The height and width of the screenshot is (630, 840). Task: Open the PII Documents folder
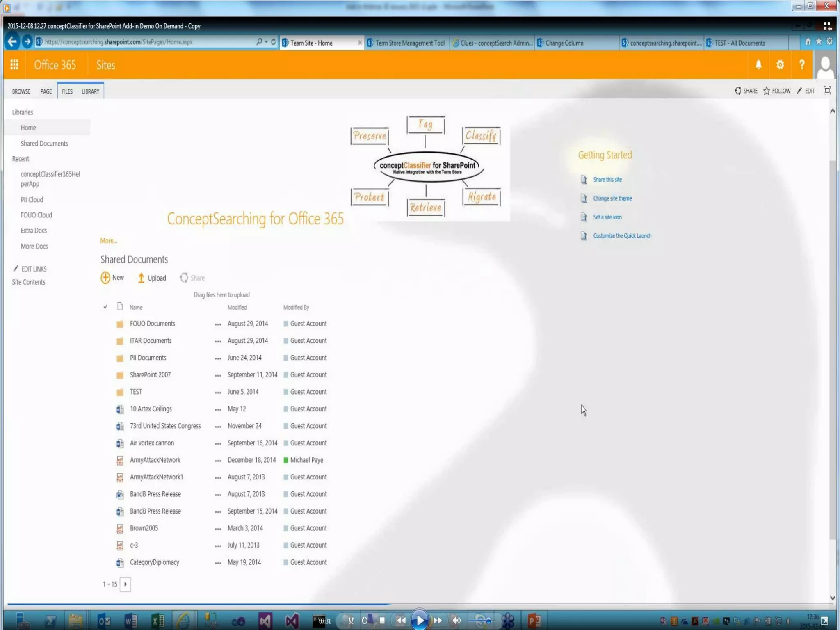coord(148,358)
